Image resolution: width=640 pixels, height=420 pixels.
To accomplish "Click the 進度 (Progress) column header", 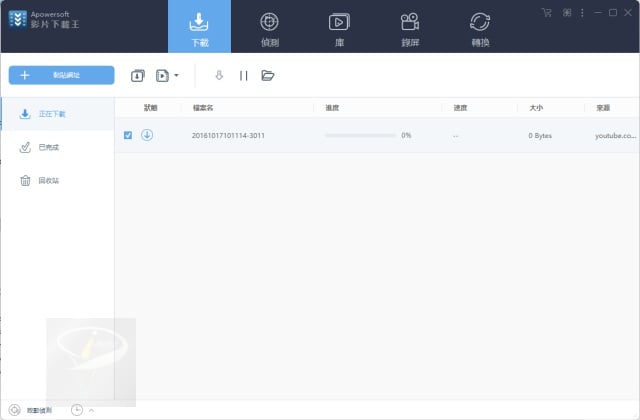I will [332, 108].
